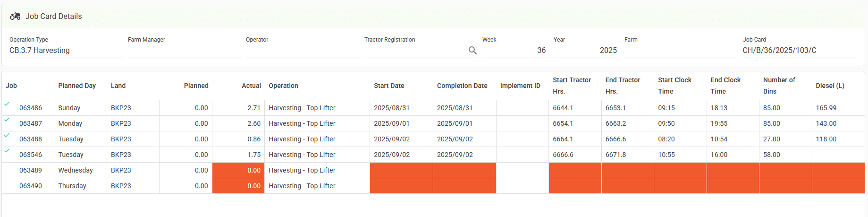Click the red Start Date cell for Thursday
Viewport: 868px width, 217px height.
(x=401, y=186)
